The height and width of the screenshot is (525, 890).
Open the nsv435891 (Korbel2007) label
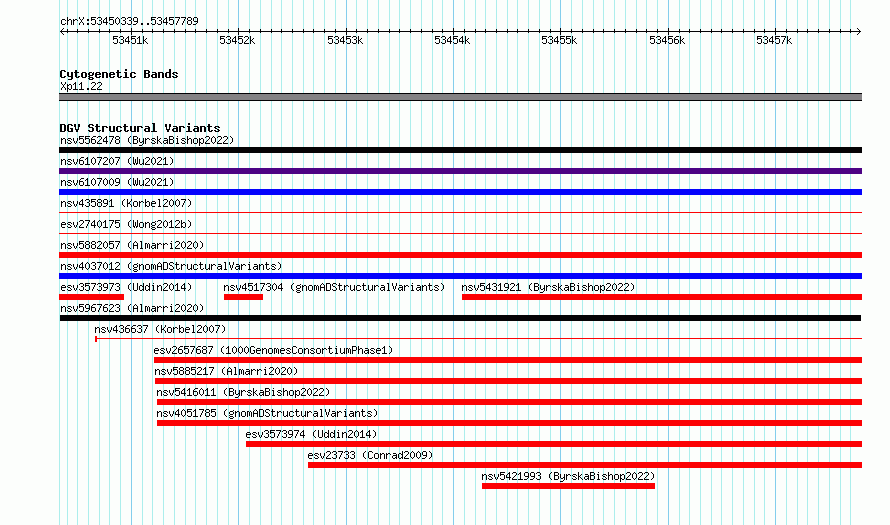point(126,203)
